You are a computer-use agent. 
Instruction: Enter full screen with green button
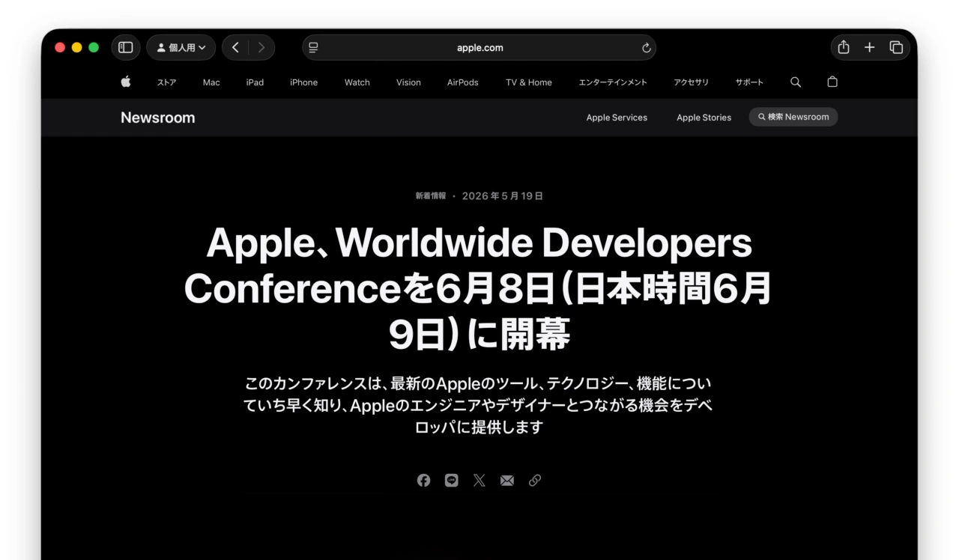94,47
